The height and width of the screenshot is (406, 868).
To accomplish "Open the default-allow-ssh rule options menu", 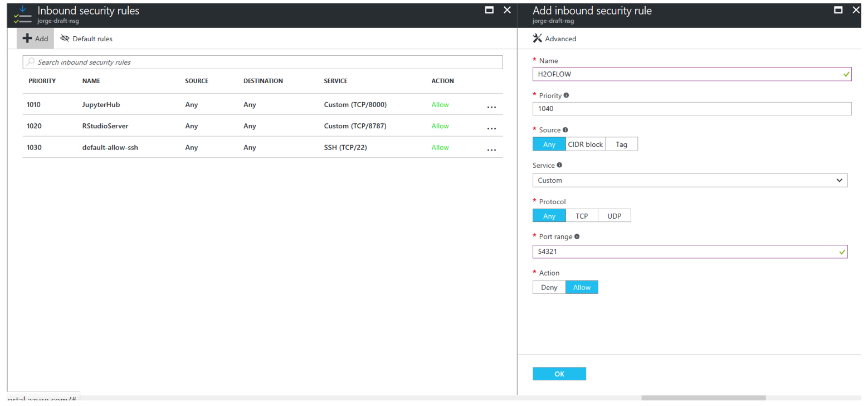I will [x=491, y=149].
